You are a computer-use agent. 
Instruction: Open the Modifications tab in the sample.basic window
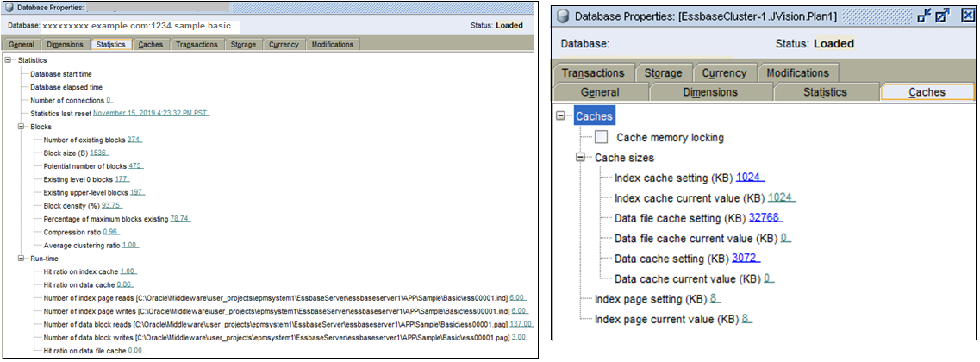pos(333,45)
